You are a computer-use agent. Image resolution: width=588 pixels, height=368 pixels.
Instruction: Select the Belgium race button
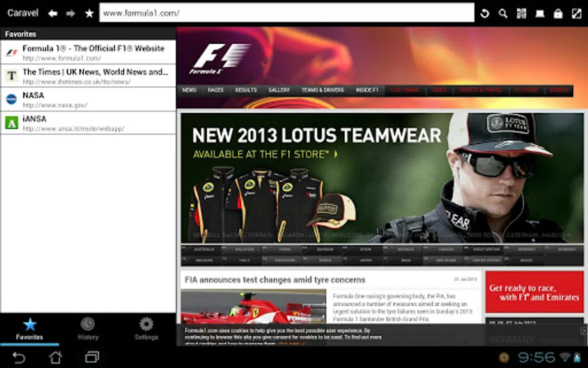point(201,260)
